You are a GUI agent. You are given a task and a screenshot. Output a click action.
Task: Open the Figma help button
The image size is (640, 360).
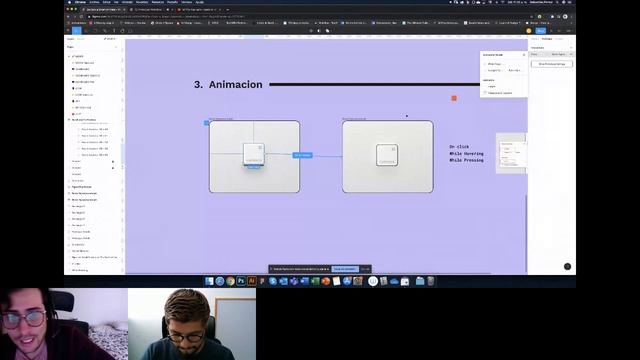coord(567,267)
